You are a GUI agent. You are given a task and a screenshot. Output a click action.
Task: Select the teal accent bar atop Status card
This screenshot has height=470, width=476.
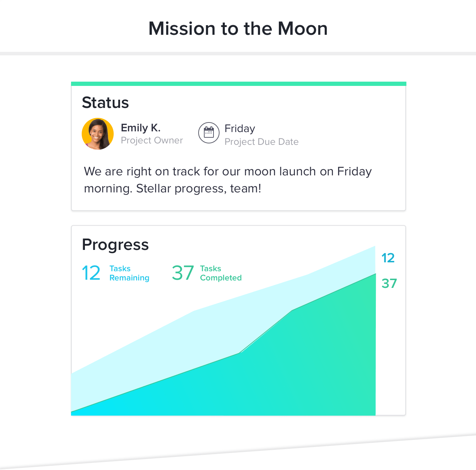238,83
